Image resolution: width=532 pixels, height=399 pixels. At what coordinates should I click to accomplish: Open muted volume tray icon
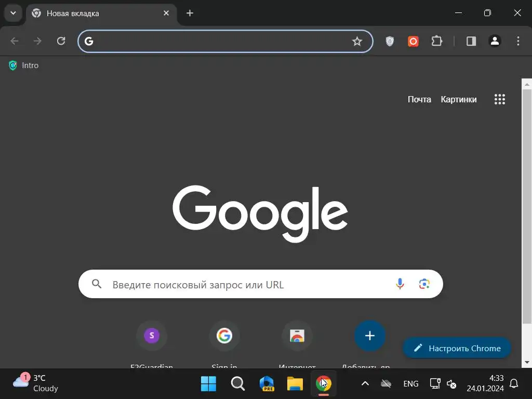[451, 384]
